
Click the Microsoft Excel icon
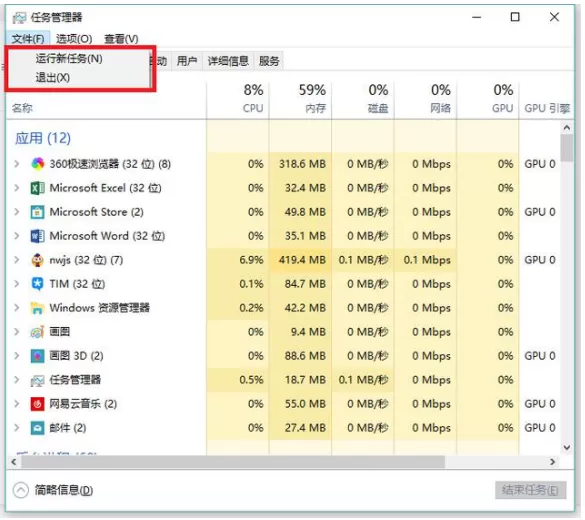click(37, 188)
